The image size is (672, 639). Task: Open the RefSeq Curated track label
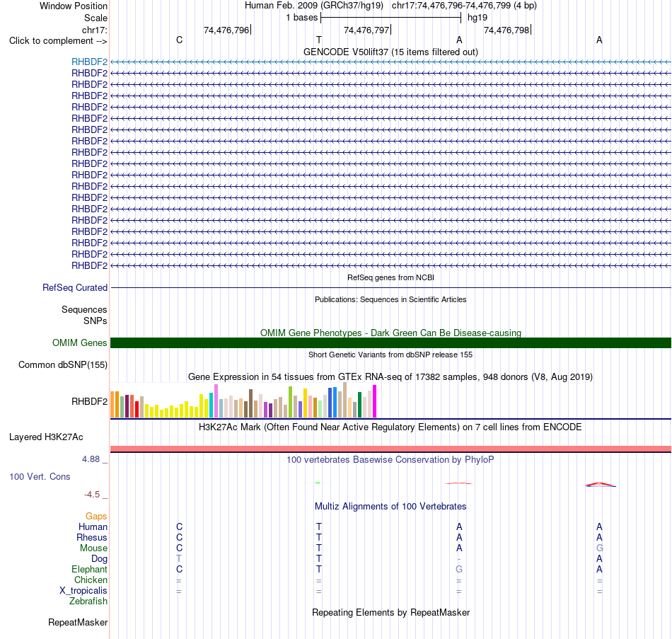(x=74, y=288)
